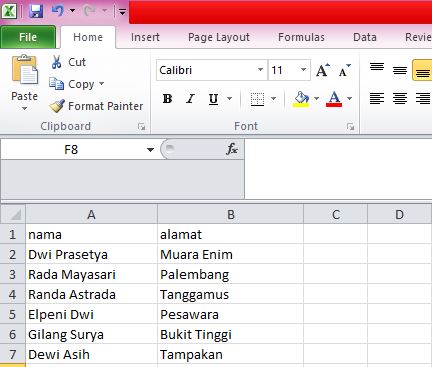Screen dimensions: 432x367
Task: Select cell 'Dewi Asih'
Action: coord(91,354)
